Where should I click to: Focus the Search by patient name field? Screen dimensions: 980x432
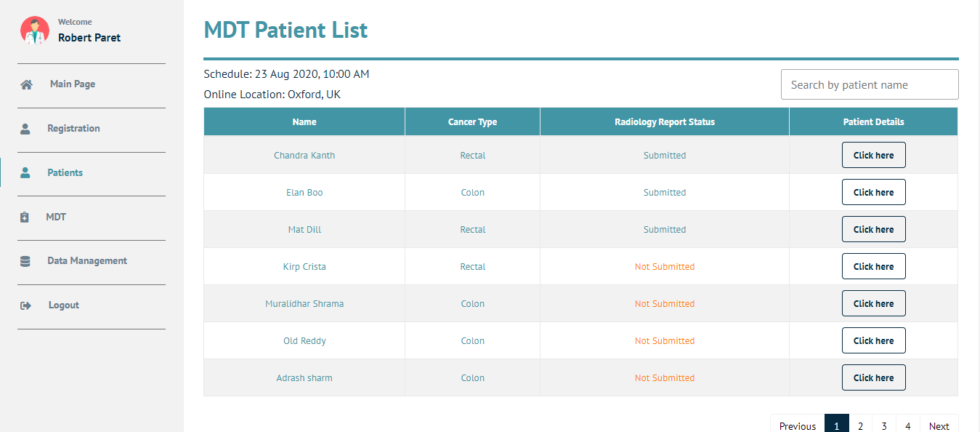click(x=869, y=85)
